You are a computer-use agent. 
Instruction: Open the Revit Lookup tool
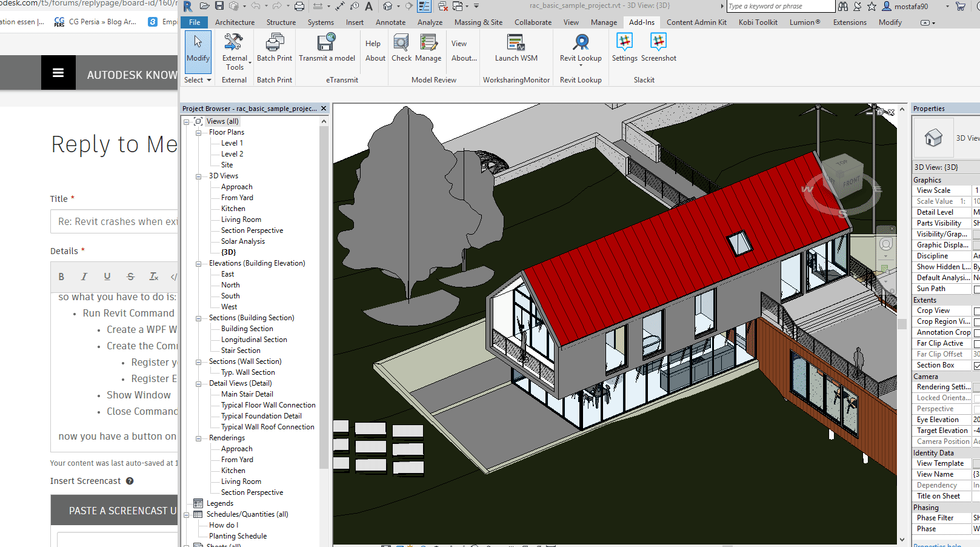580,49
